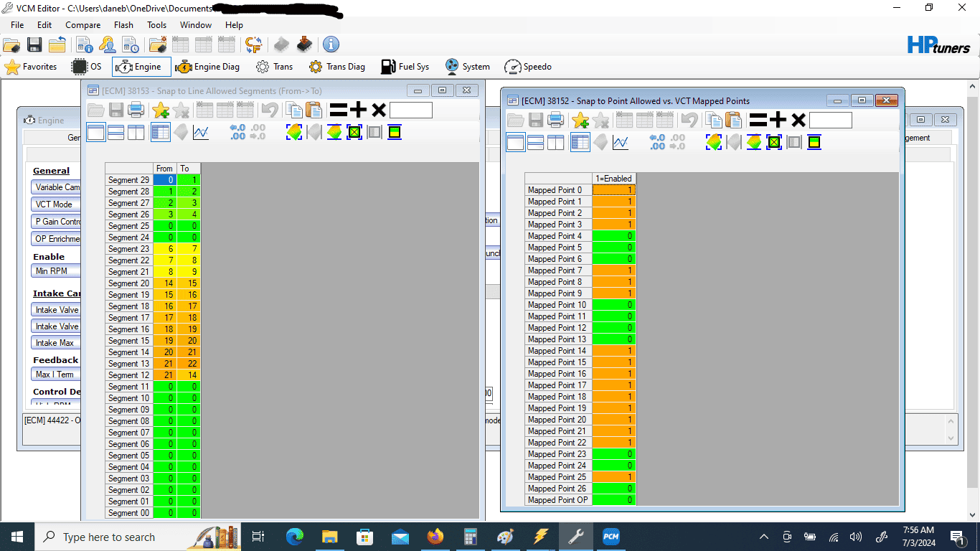Print the 38152 Snap to Point table

(555, 120)
